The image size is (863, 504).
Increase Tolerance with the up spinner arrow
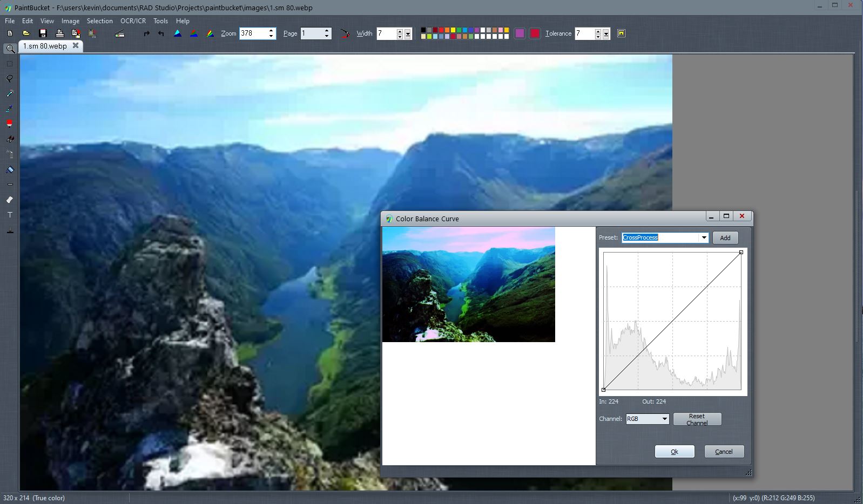click(598, 31)
